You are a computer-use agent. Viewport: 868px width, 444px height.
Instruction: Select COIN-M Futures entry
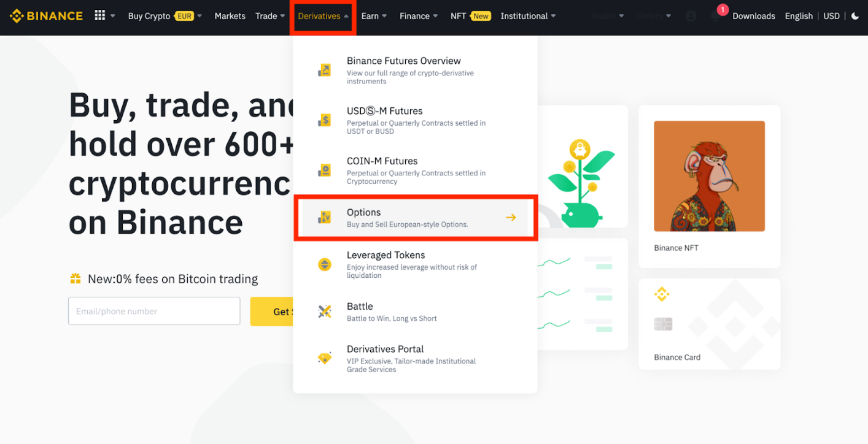click(x=415, y=170)
